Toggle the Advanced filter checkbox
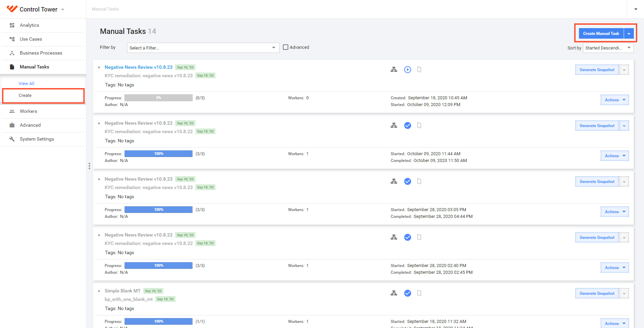 click(x=286, y=47)
